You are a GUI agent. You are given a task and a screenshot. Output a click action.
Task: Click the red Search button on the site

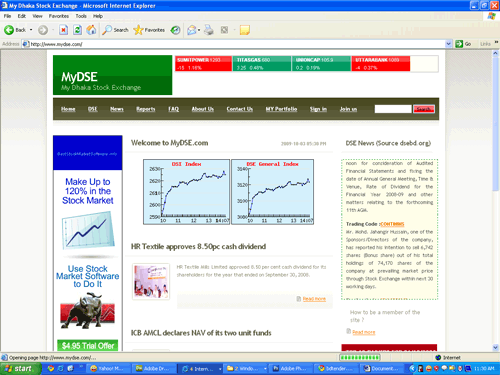pyautogui.click(x=424, y=109)
